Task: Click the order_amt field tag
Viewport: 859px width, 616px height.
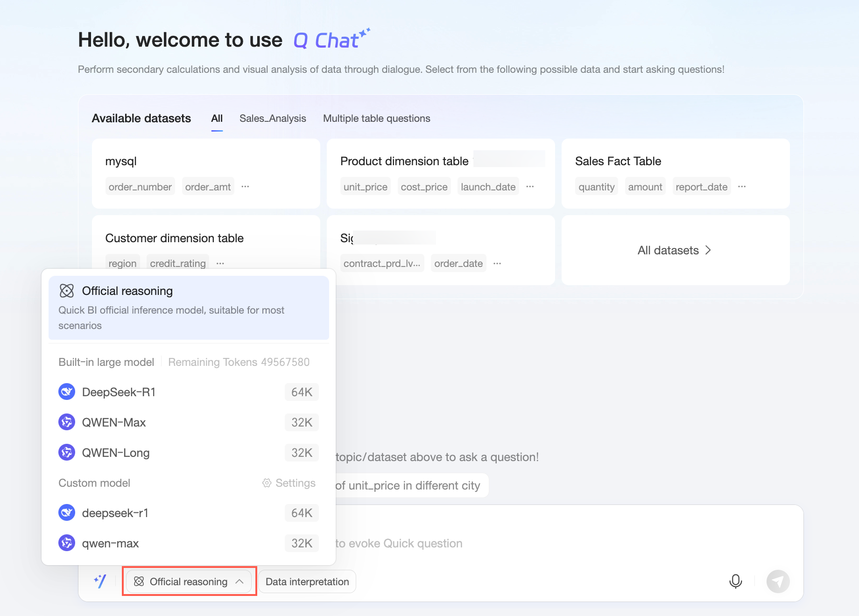Action: coord(208,187)
